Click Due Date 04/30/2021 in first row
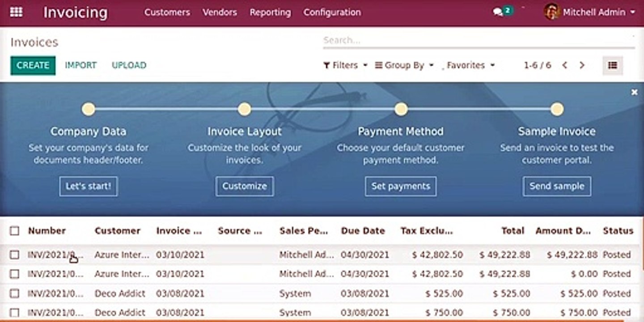 tap(365, 254)
